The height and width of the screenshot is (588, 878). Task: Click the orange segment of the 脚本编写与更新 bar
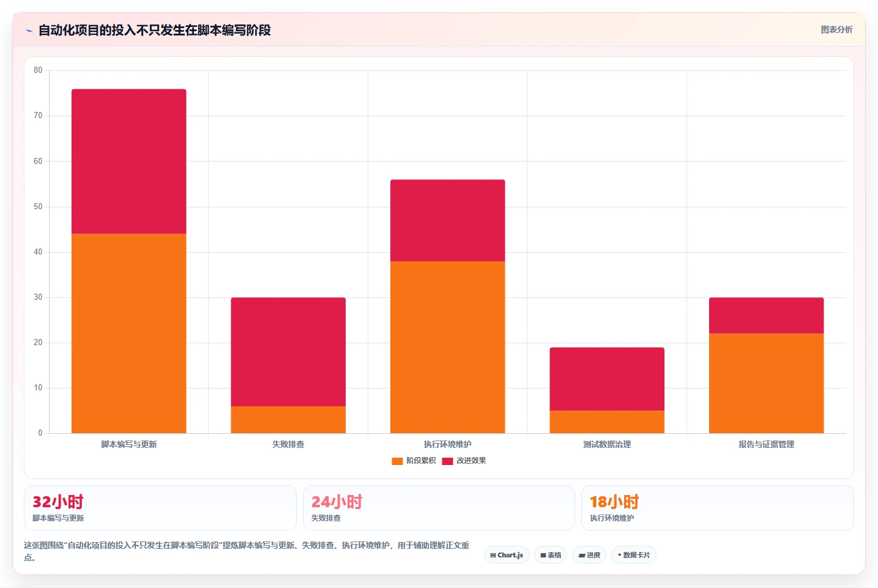128,333
